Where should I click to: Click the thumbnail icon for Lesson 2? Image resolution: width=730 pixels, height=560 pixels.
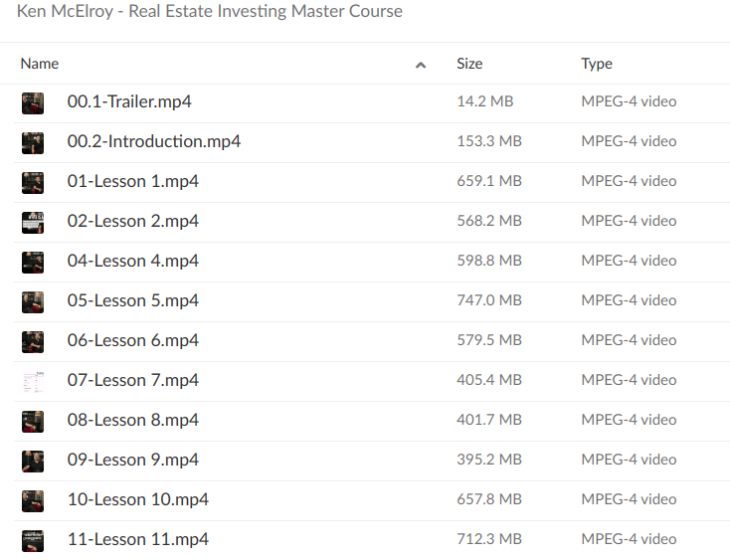[33, 222]
